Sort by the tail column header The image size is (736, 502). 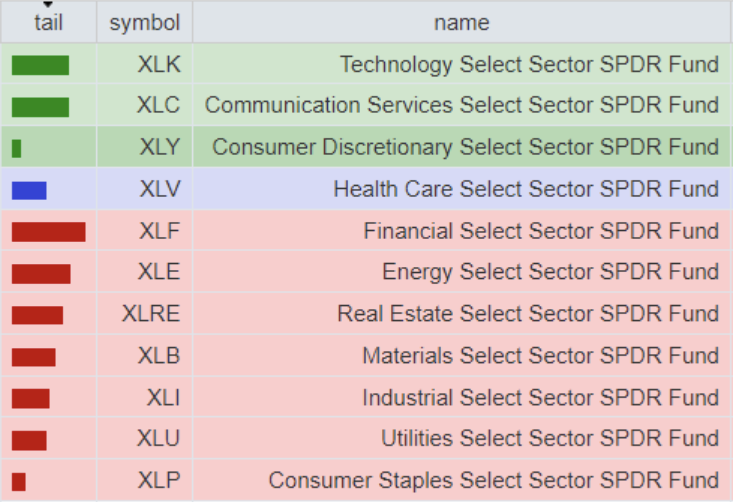(48, 22)
